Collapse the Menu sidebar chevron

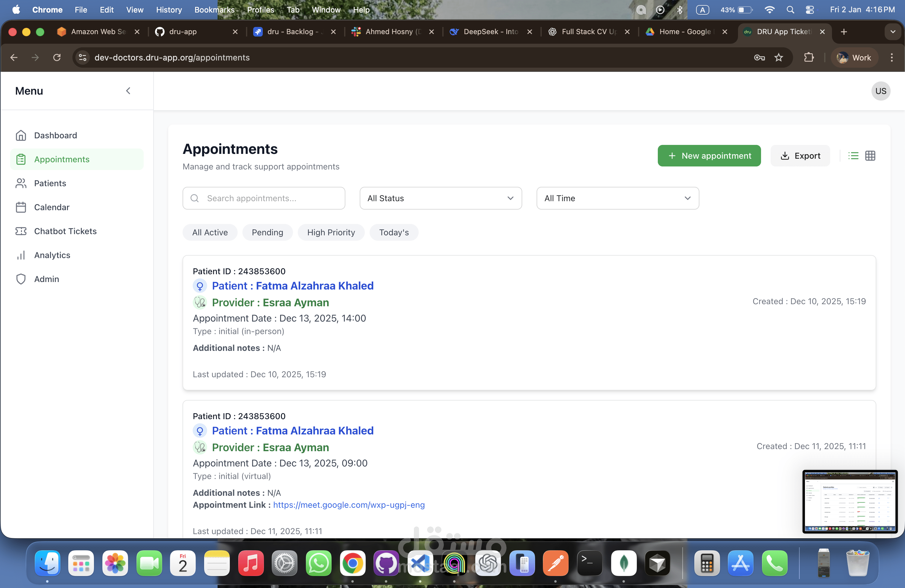tap(128, 91)
